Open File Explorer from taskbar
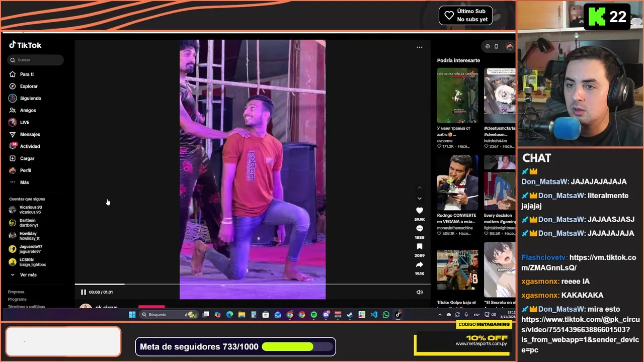This screenshot has width=644, height=362. tap(242, 315)
